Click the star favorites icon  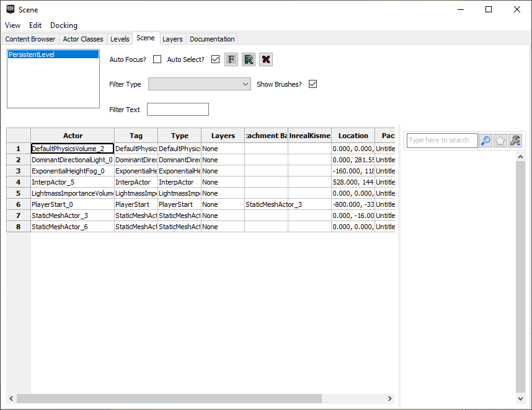point(500,141)
